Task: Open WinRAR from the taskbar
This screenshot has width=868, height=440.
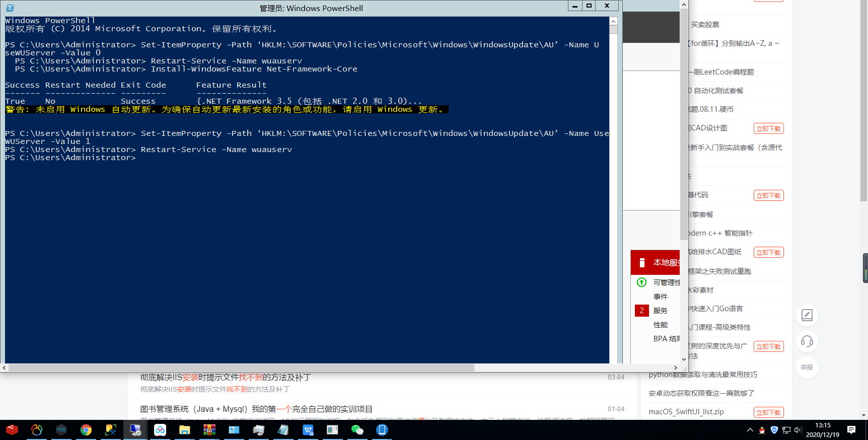Action: 209,430
